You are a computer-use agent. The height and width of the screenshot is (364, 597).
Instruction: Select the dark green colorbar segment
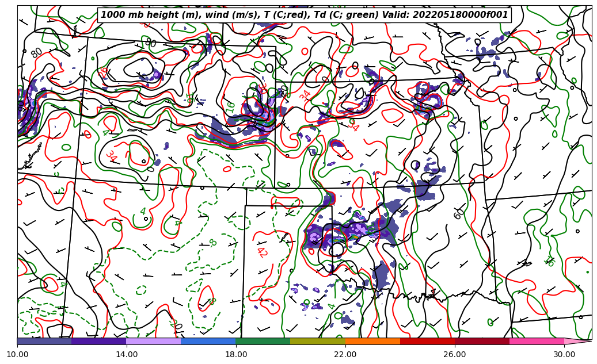tap(263, 341)
